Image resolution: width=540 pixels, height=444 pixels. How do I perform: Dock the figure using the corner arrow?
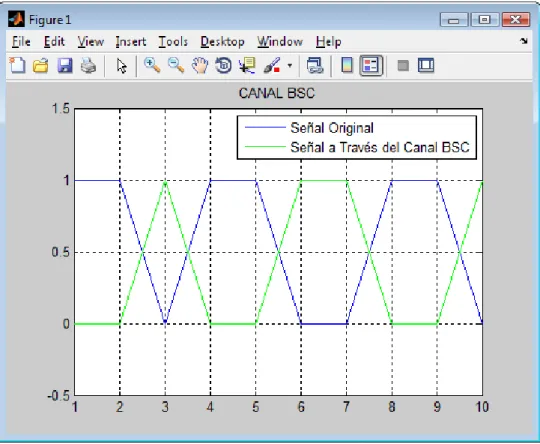[x=524, y=41]
